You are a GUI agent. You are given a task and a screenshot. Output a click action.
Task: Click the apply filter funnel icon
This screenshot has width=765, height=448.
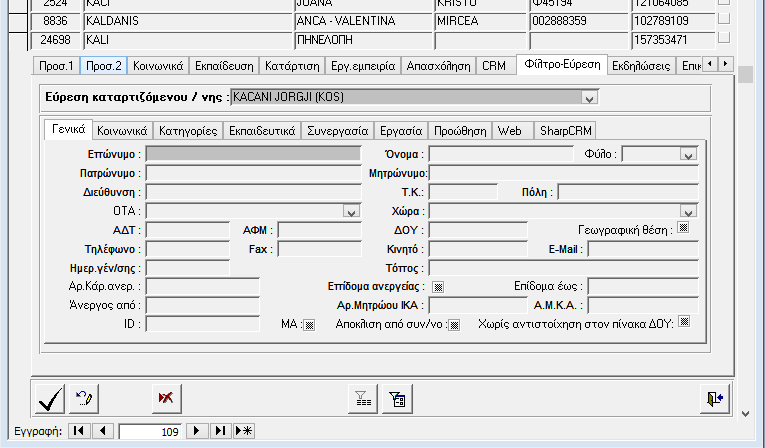coord(362,398)
